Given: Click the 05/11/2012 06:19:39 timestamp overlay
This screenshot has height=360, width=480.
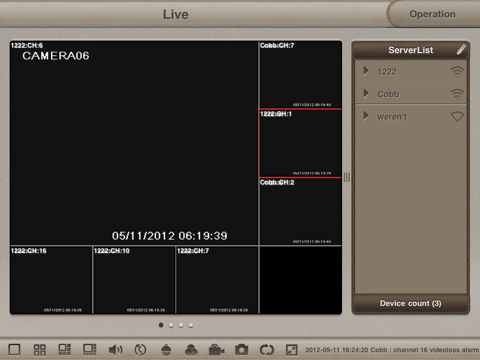Looking at the screenshot, I should click(170, 236).
